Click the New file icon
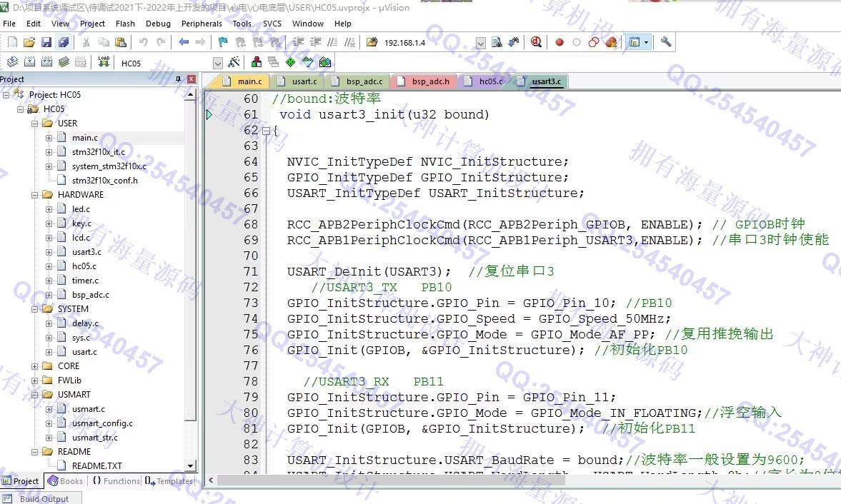The width and height of the screenshot is (841, 504). (12, 42)
